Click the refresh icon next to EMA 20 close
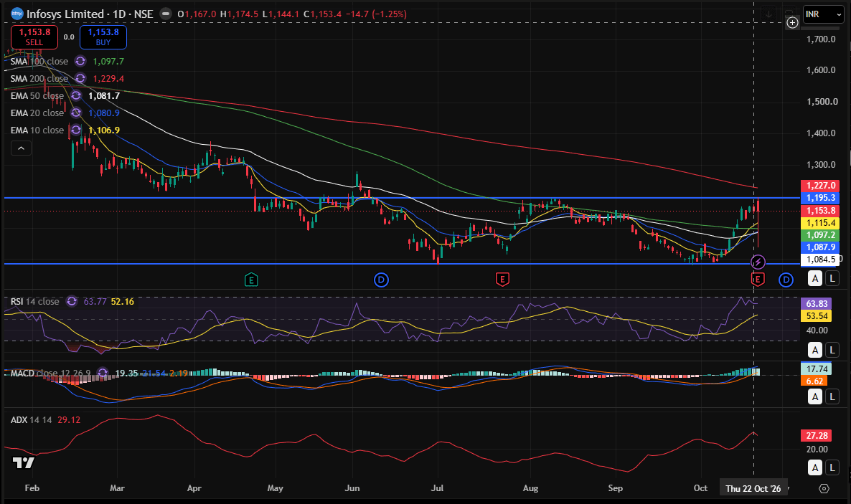This screenshot has height=504, width=851. click(76, 113)
